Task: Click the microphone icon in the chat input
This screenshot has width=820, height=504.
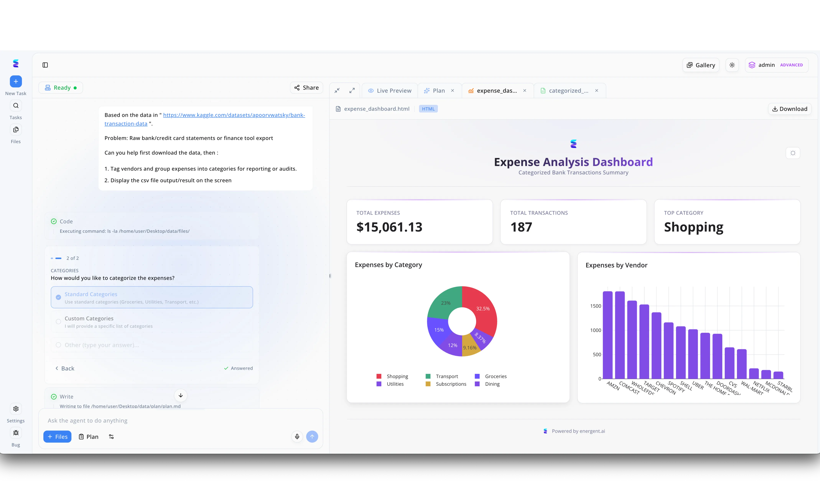Action: click(x=297, y=436)
